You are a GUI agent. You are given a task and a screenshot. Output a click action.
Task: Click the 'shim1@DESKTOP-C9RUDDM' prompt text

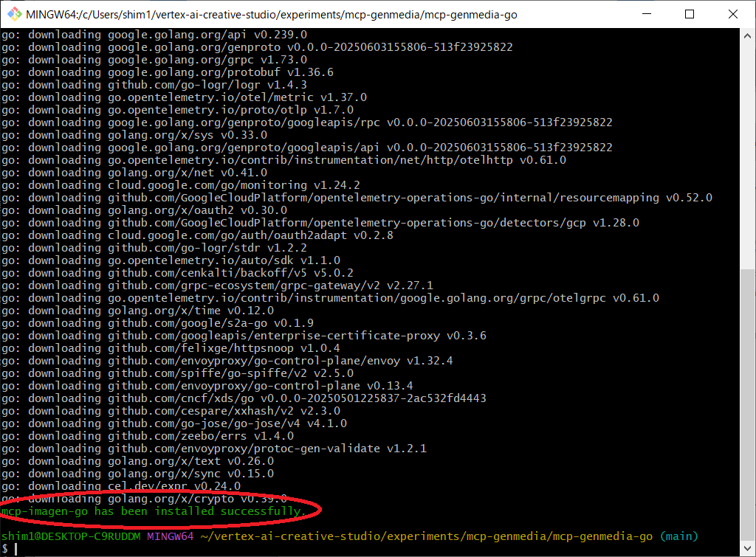tap(71, 536)
